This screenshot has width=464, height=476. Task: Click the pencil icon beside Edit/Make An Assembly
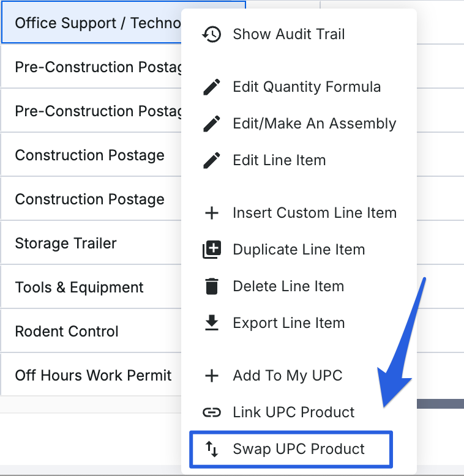(x=211, y=124)
